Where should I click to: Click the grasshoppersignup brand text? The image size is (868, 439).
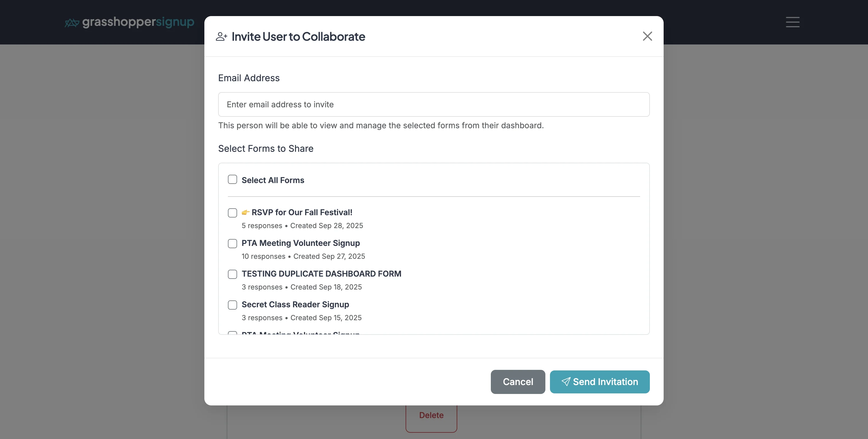[138, 22]
